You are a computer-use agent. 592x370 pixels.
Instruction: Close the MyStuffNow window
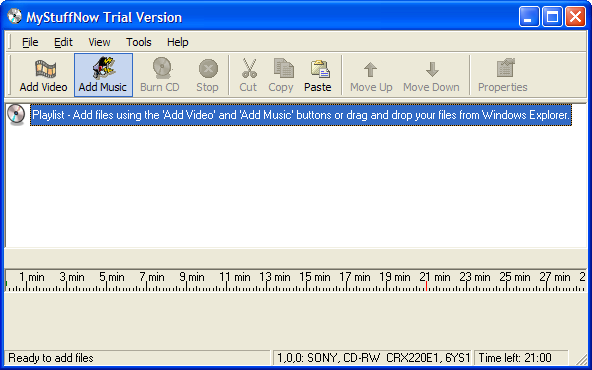click(x=575, y=17)
